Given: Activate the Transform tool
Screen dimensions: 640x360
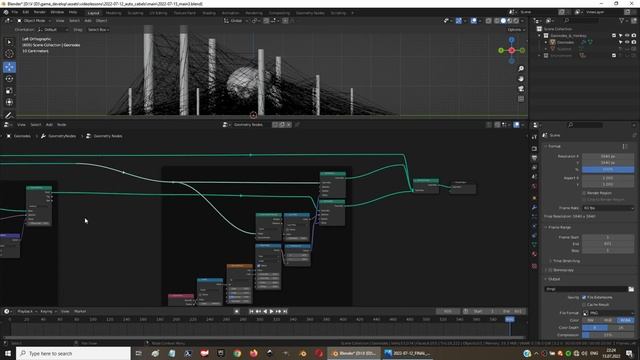Looking at the screenshot, I should click(x=9, y=102).
